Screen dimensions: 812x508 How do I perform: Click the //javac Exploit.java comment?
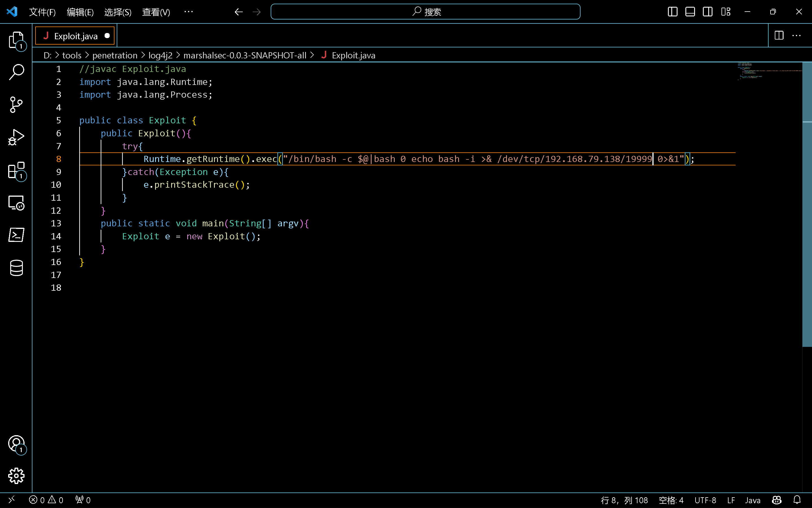click(133, 69)
